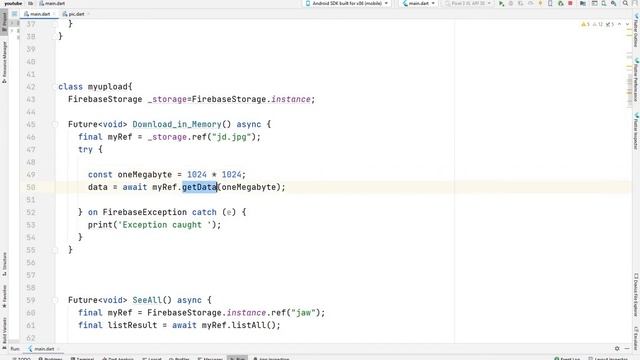640x360 pixels.
Task: Click the 'class myupload{' declaration
Action: 95,87
